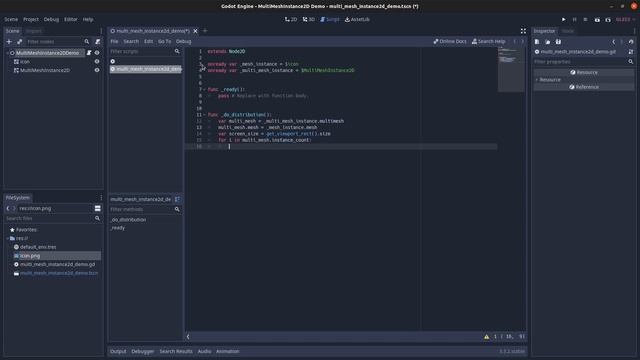Click the Filter methods field
The width and height of the screenshot is (640, 360).
(145, 209)
